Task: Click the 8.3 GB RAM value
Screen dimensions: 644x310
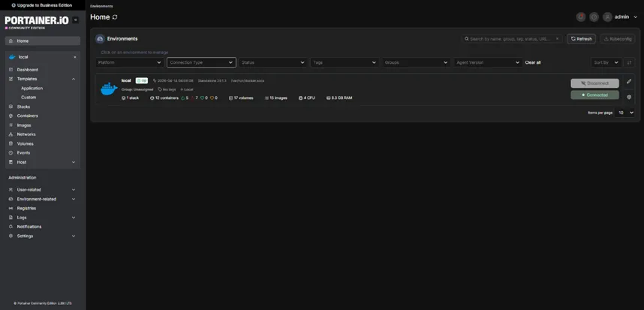Action: pyautogui.click(x=339, y=98)
